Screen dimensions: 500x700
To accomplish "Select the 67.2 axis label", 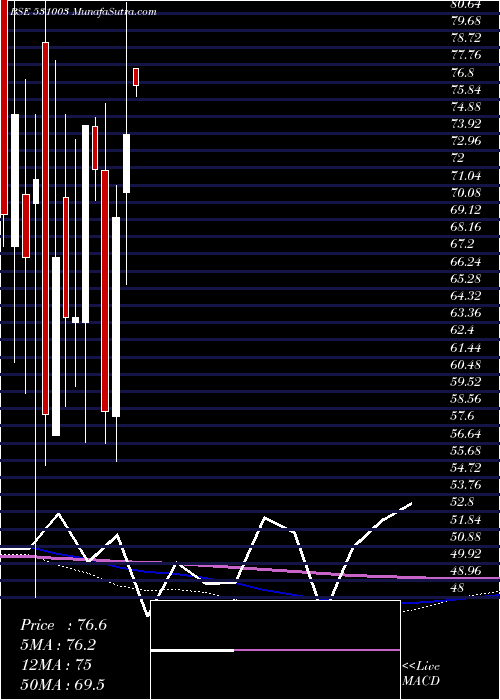I will pyautogui.click(x=463, y=244).
